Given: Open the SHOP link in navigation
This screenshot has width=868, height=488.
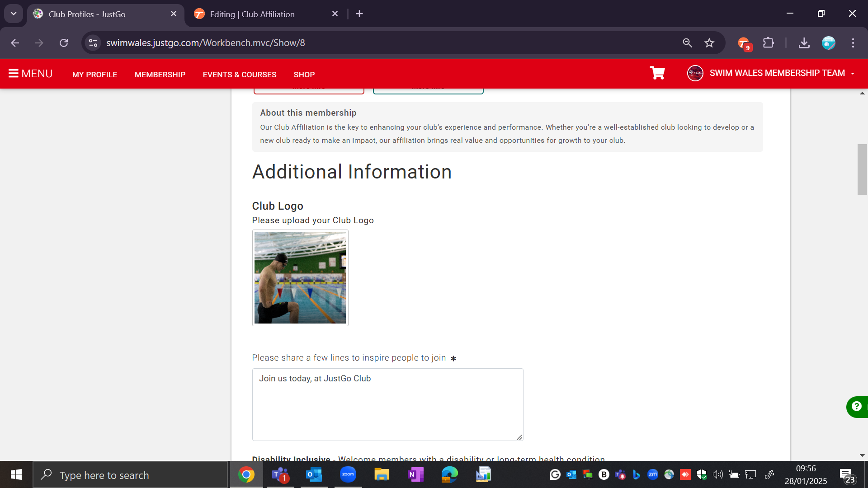Looking at the screenshot, I should [304, 75].
